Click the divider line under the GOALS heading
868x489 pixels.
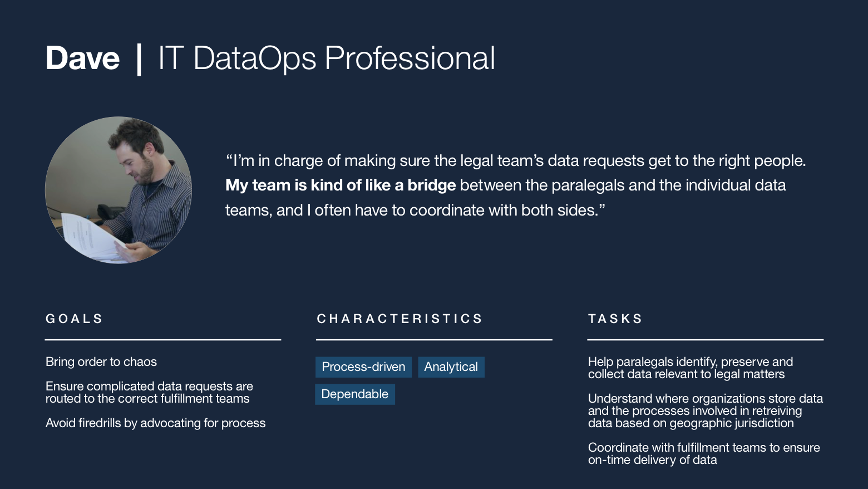tap(163, 339)
